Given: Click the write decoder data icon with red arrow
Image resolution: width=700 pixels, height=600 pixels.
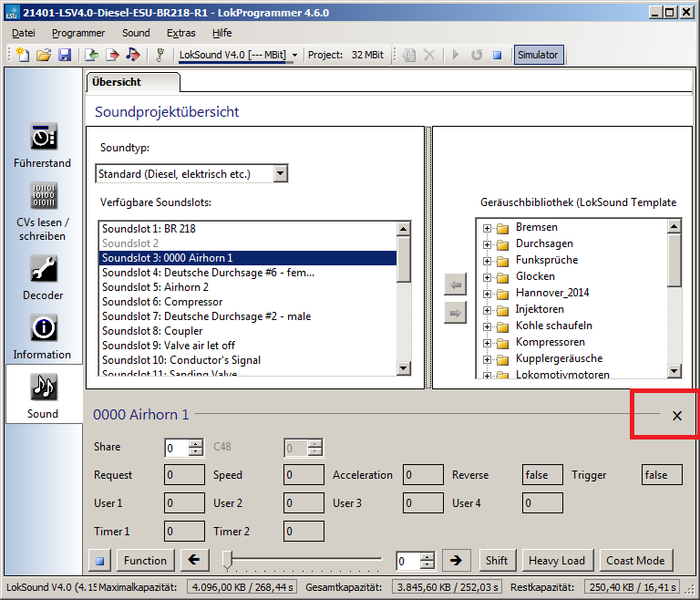Looking at the screenshot, I should [x=112, y=55].
